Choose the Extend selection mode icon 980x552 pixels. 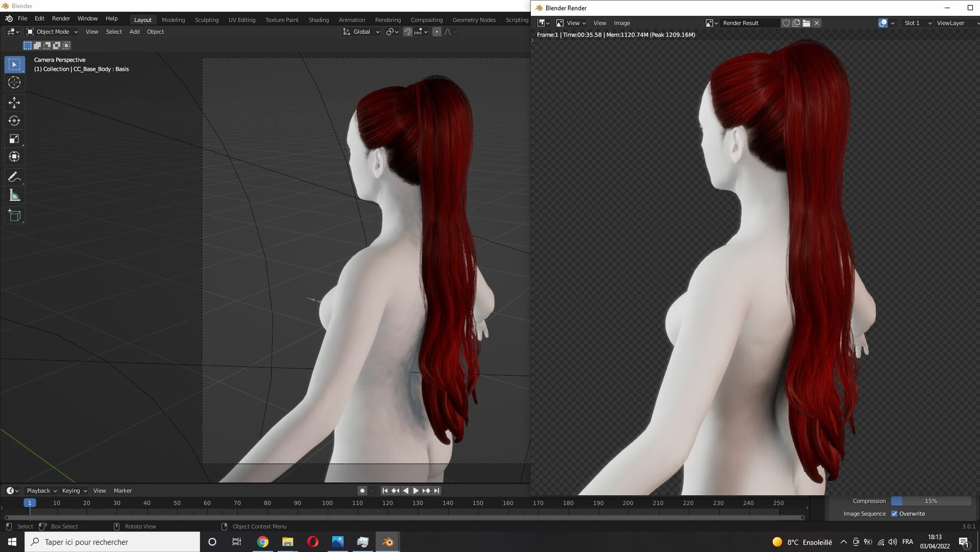pyautogui.click(x=38, y=45)
